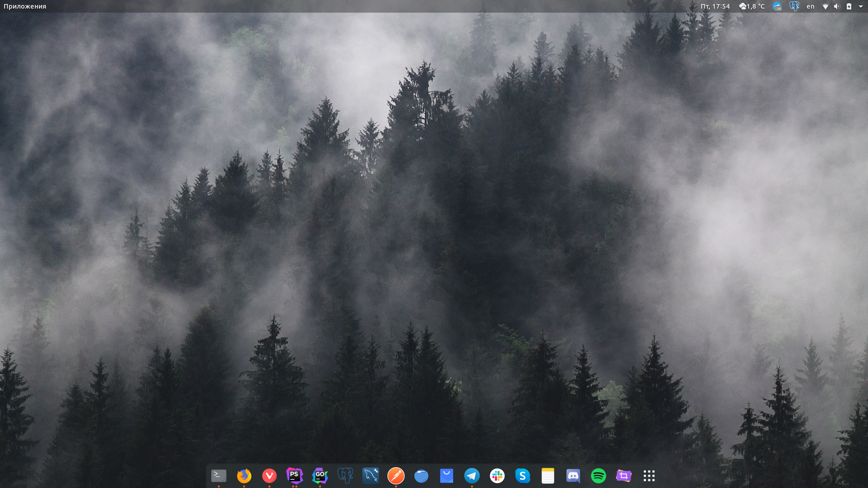This screenshot has height=488, width=868.
Task: Open the blue folder file manager icon
Action: pos(421,476)
